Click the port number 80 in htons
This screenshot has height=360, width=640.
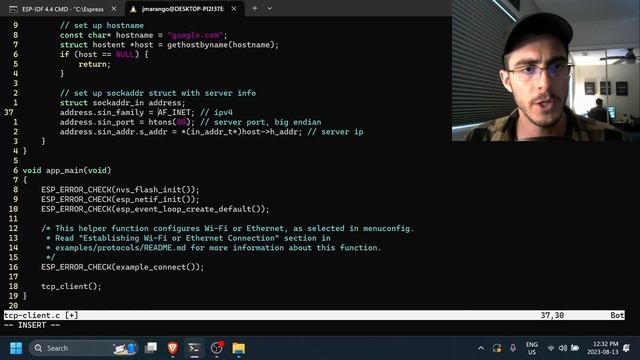coord(181,122)
